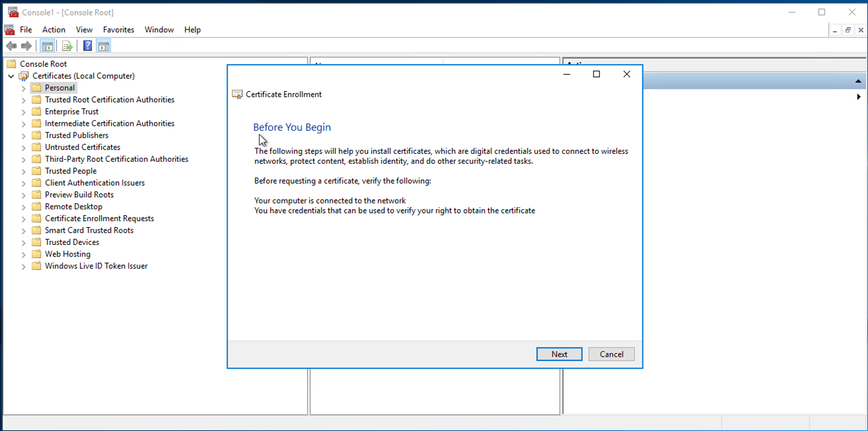Image resolution: width=868 pixels, height=431 pixels.
Task: Select Third-Party Root Certification Authorities store
Action: [117, 159]
